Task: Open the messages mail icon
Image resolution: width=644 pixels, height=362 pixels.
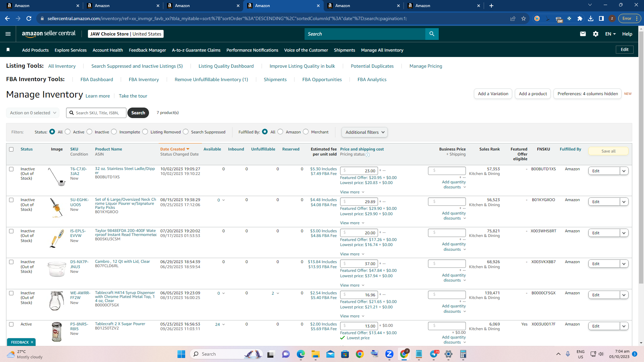Action: pyautogui.click(x=583, y=34)
